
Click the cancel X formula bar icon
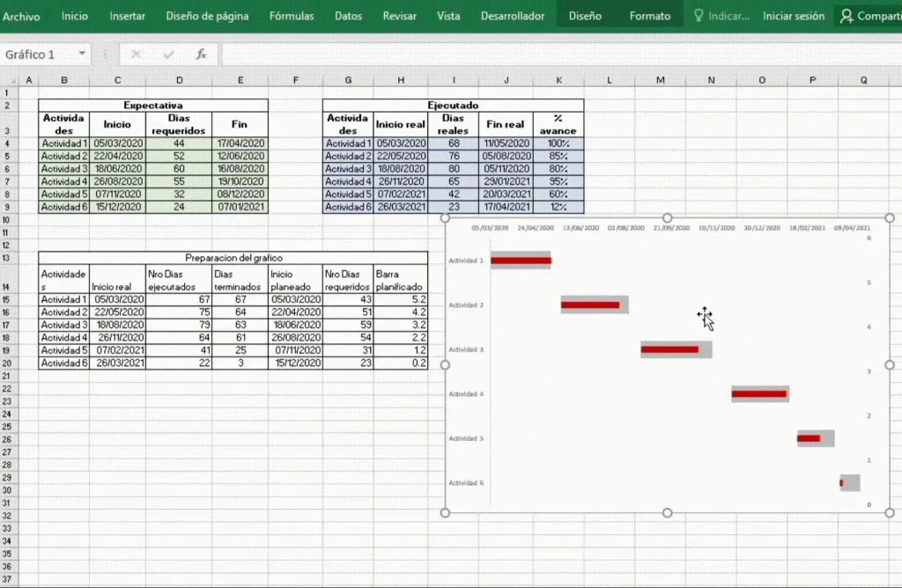(x=136, y=55)
